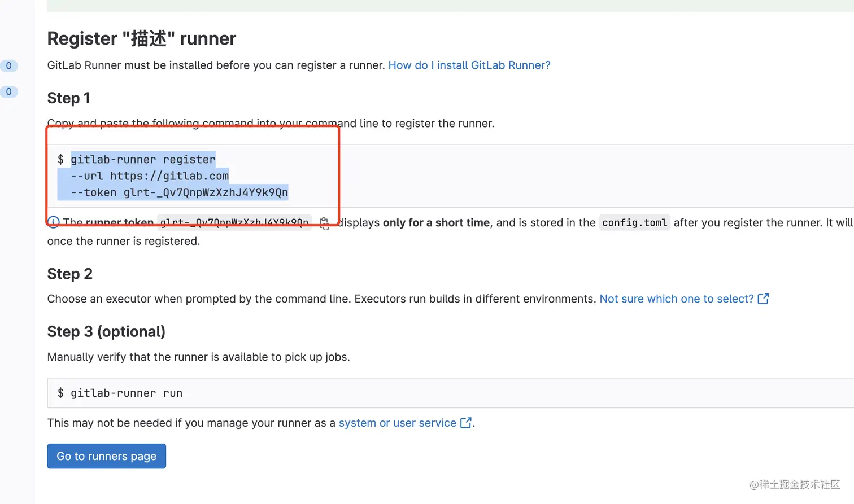854x504 pixels.
Task: Click the inline runner token code beside "The runner token"
Action: tap(234, 222)
